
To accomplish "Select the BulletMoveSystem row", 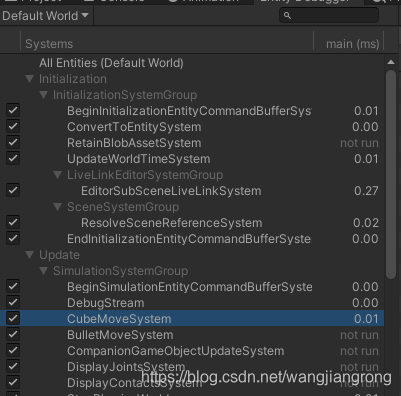I will pyautogui.click(x=192, y=335).
